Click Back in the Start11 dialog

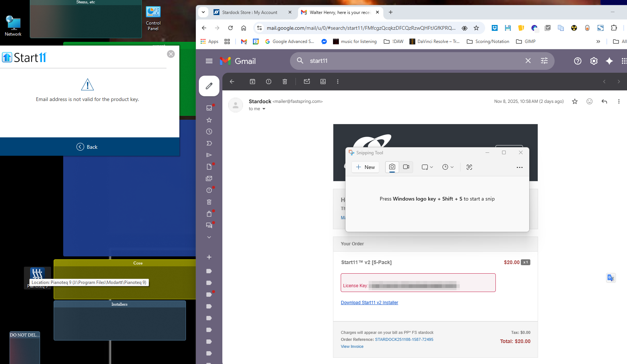(x=87, y=147)
